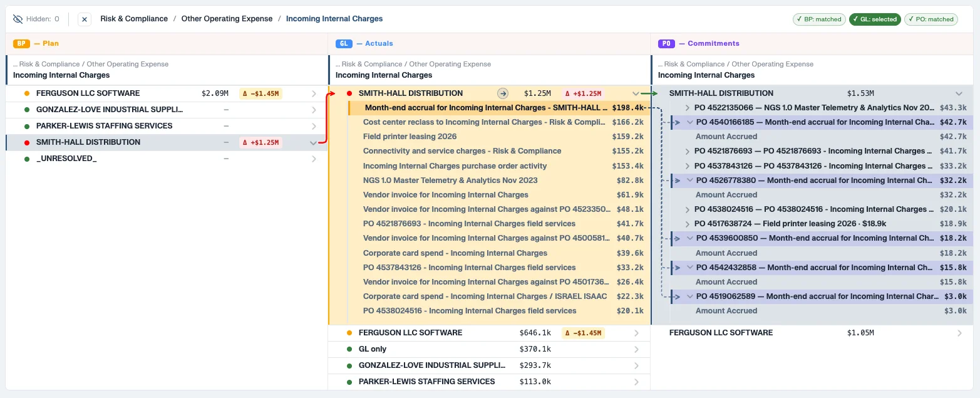Go to Risk & Compliance breadcrumb
This screenshot has width=980, height=398.
click(x=134, y=19)
